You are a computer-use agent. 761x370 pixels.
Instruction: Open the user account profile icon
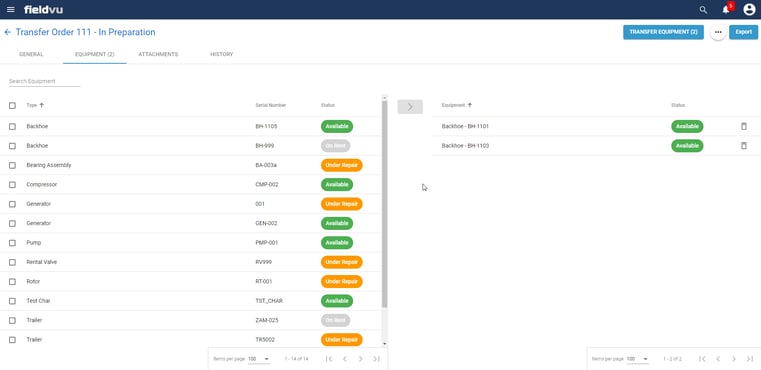749,10
